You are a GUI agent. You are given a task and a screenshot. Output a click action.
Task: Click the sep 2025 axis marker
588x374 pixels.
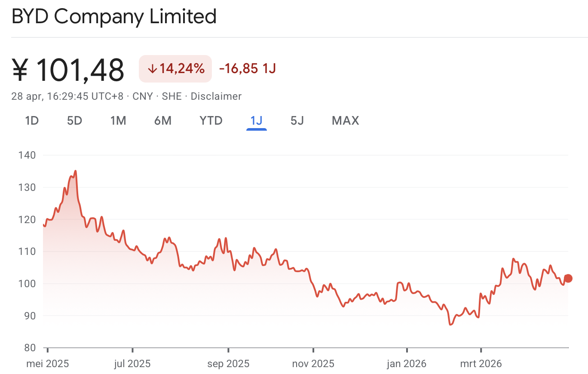click(228, 364)
